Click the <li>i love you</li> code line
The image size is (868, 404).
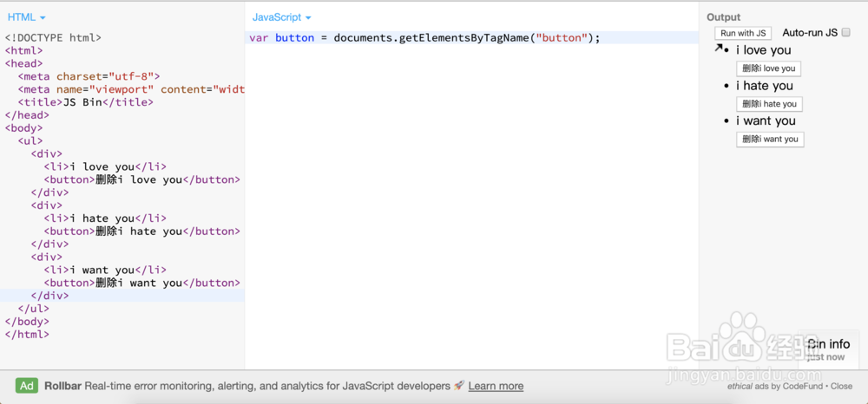pos(105,167)
